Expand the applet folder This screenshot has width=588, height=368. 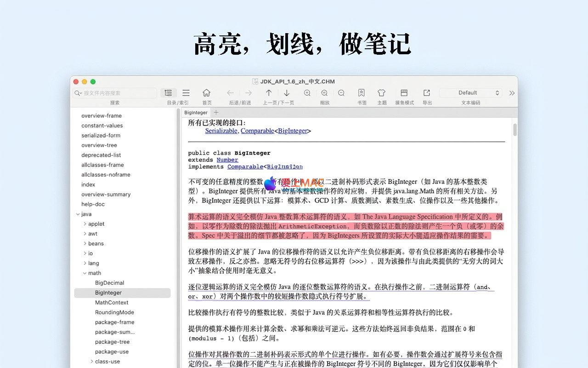tap(85, 224)
